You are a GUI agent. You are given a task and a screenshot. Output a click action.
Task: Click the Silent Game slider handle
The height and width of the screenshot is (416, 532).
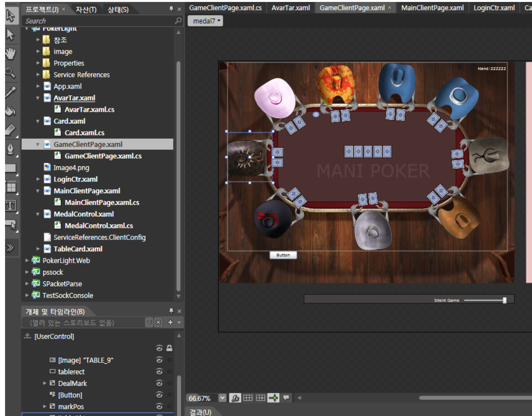[x=504, y=300]
